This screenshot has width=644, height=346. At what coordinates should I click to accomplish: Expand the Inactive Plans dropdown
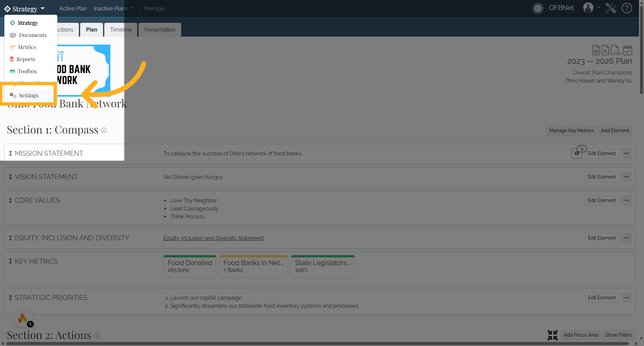pos(113,8)
